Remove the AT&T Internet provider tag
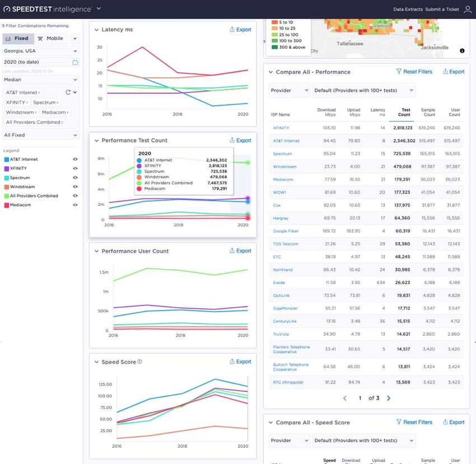Viewport: 476px width, 464px height. tap(39, 93)
